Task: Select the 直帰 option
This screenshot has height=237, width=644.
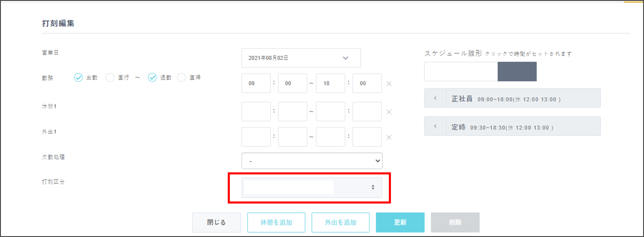Action: click(181, 78)
